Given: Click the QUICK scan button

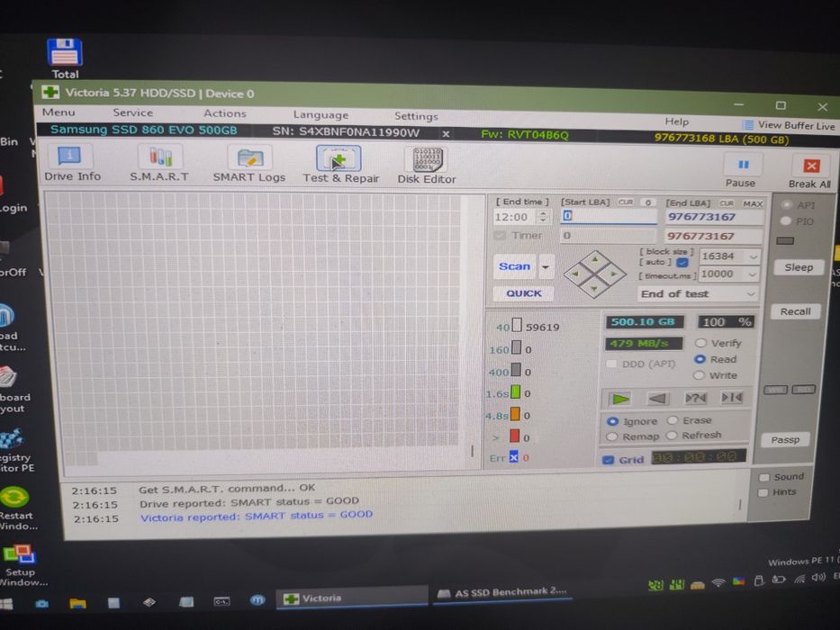Looking at the screenshot, I should 523,293.
